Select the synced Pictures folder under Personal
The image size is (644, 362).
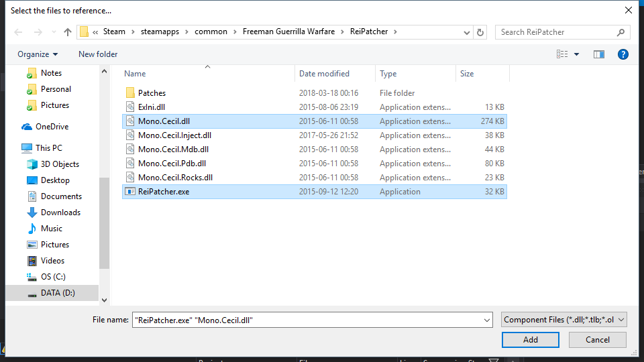tap(55, 105)
